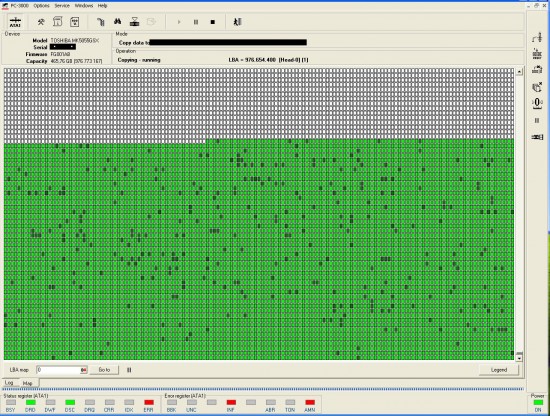Click the Capacity value text
Image resolution: width=550 pixels, height=416 pixels.
76,61
